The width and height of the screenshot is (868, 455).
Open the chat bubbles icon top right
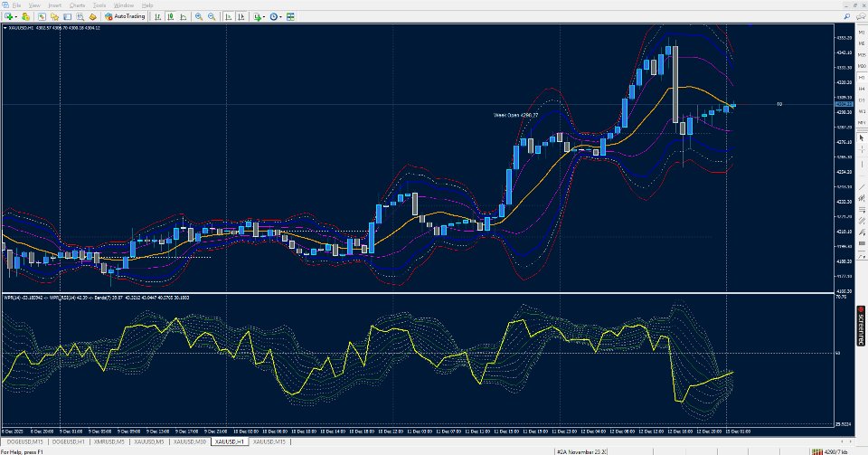pos(861,16)
